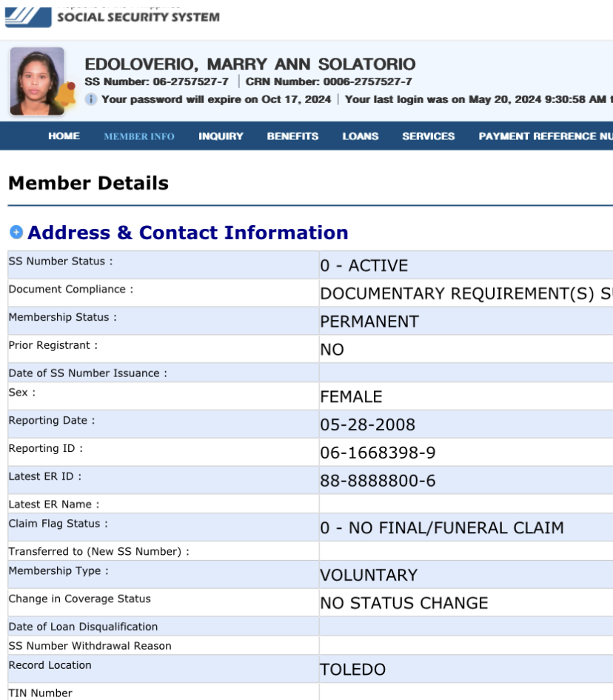Click the Member Details heading
The width and height of the screenshot is (613, 700).
[x=88, y=183]
